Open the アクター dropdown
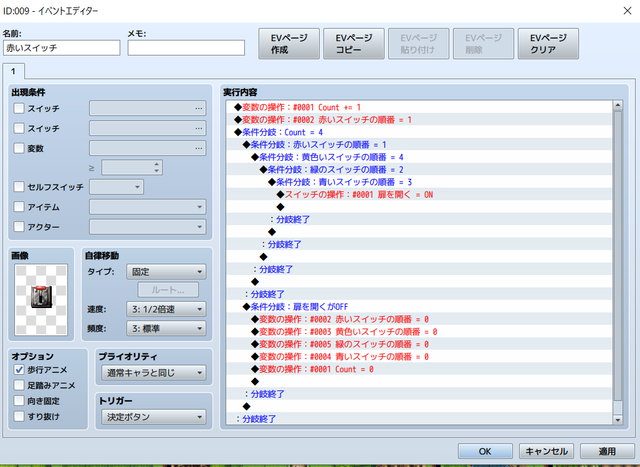 coord(148,226)
